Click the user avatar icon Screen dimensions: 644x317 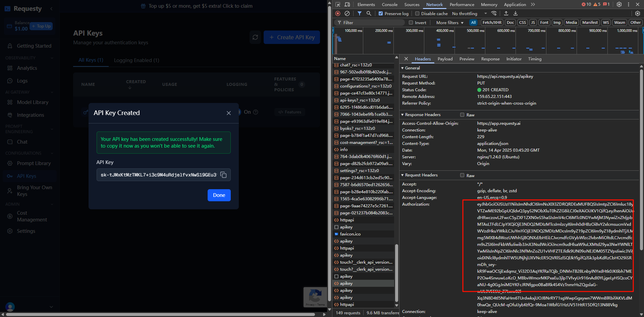point(10,307)
